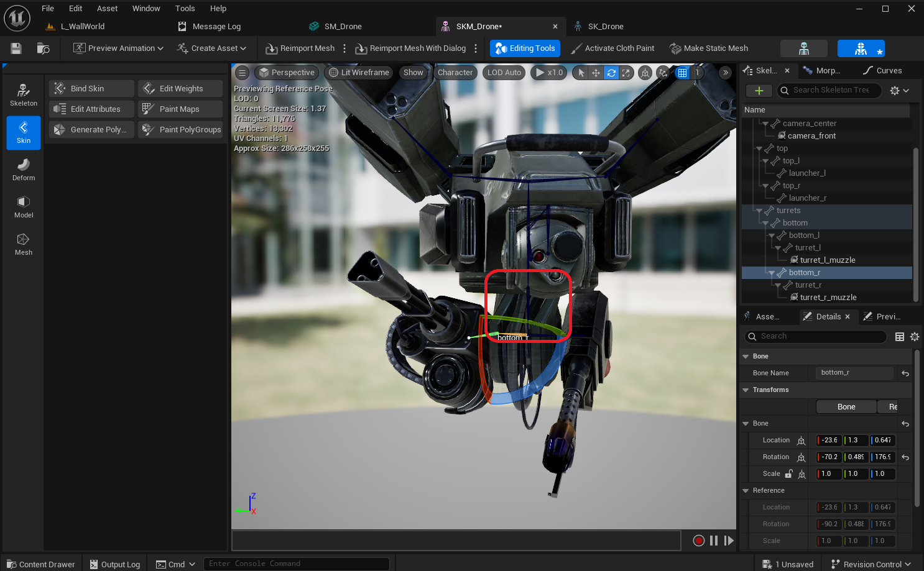
Task: Select the Skin mode in left sidebar
Action: pyautogui.click(x=24, y=133)
